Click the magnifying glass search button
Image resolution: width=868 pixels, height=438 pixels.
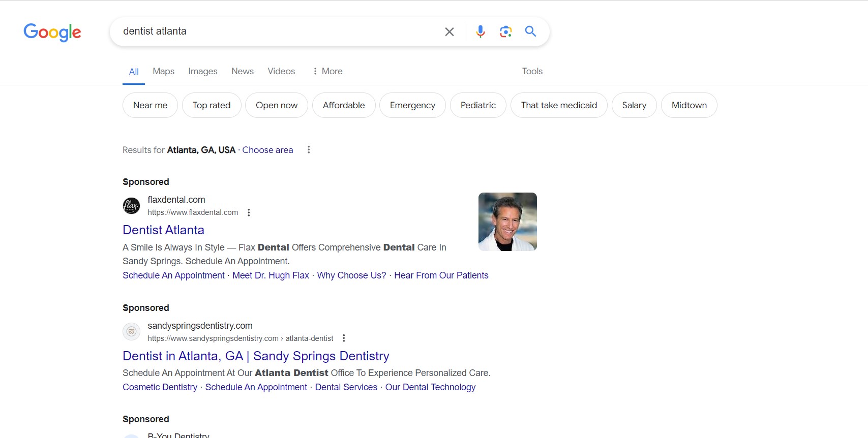tap(530, 32)
